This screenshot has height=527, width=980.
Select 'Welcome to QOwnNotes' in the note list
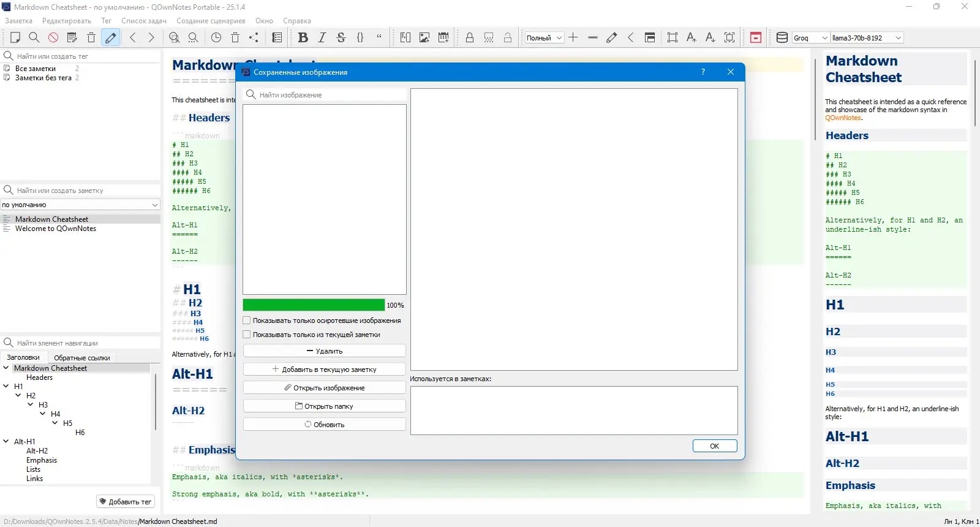(x=56, y=229)
